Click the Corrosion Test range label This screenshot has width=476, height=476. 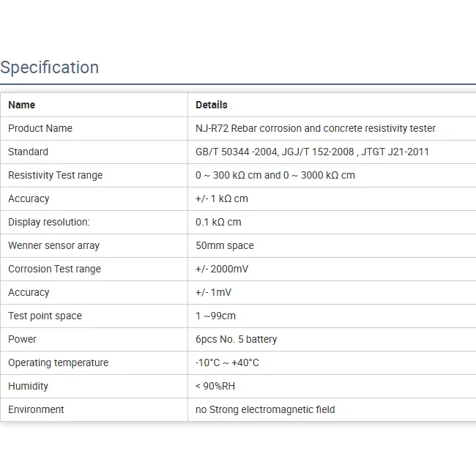click(x=54, y=269)
